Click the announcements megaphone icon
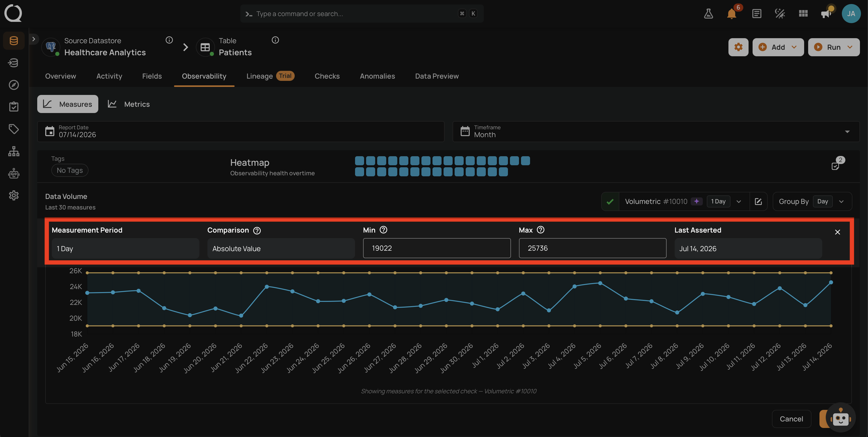Screen dimensions: 868x437 [826, 14]
